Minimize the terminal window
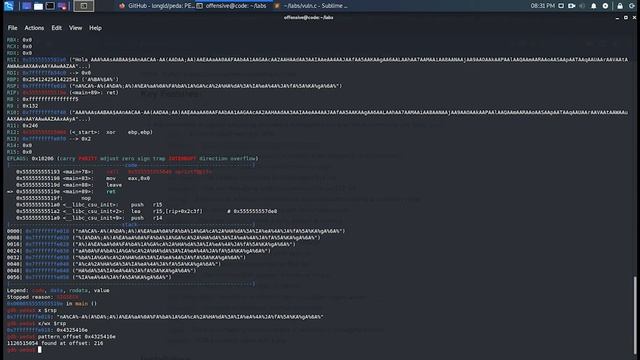The height and width of the screenshot is (360, 640). pos(617,18)
